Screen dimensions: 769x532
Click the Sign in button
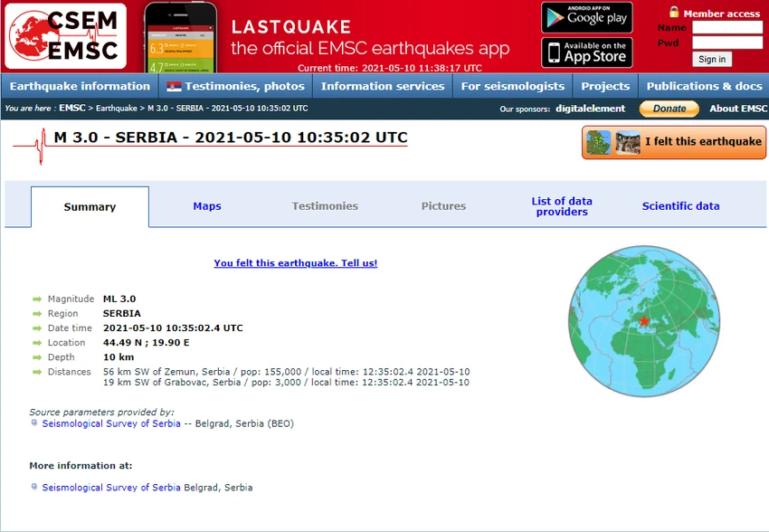(712, 60)
